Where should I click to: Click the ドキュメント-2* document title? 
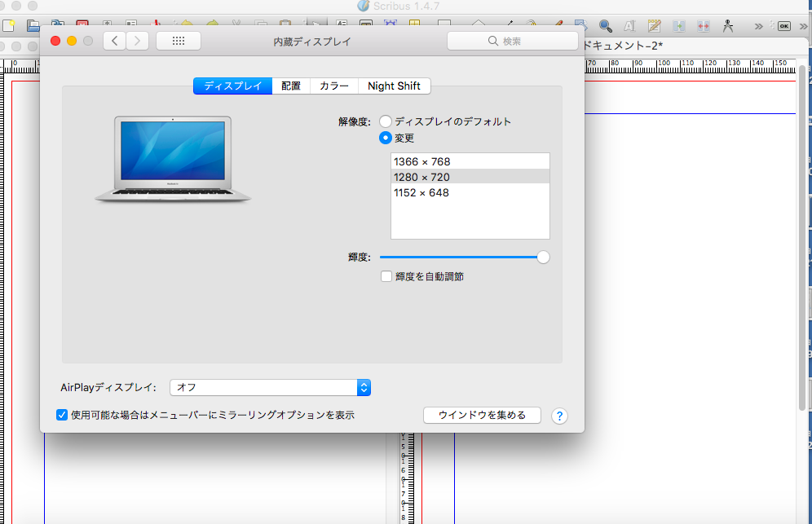(622, 46)
